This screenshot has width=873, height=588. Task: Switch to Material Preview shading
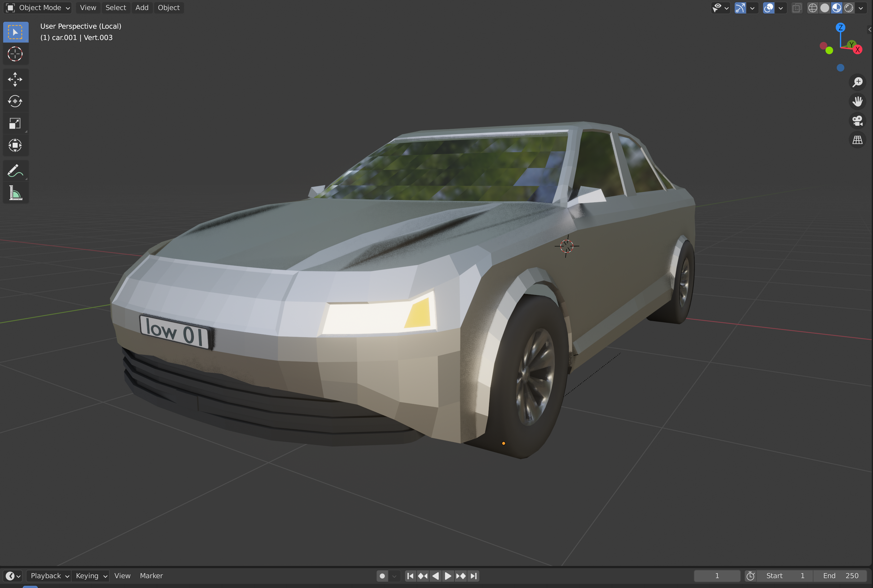click(837, 8)
